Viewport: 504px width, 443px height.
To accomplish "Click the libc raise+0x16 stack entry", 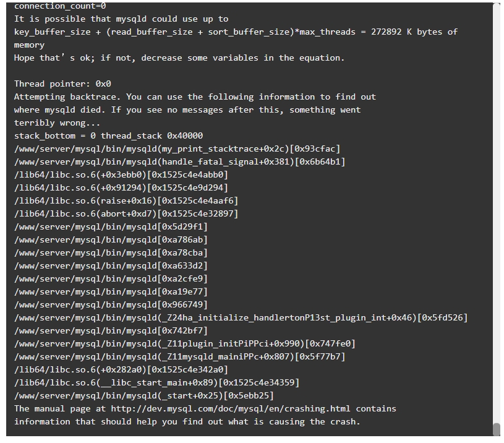I will (126, 201).
